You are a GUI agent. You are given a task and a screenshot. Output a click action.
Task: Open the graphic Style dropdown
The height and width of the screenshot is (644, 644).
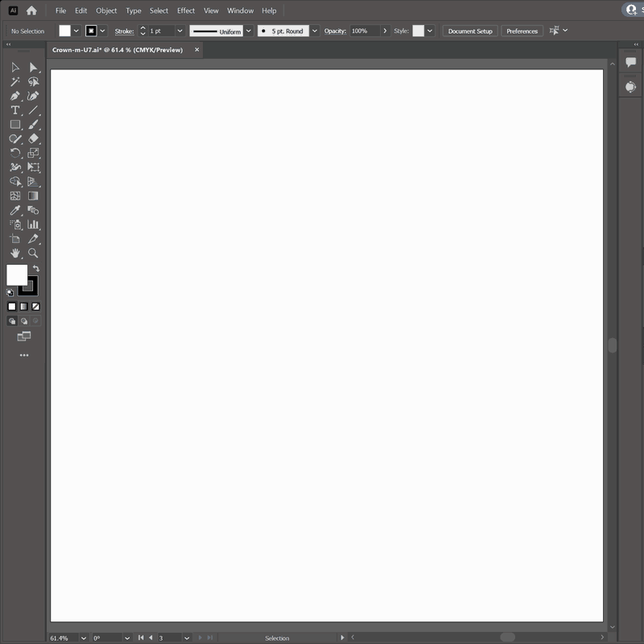click(430, 31)
